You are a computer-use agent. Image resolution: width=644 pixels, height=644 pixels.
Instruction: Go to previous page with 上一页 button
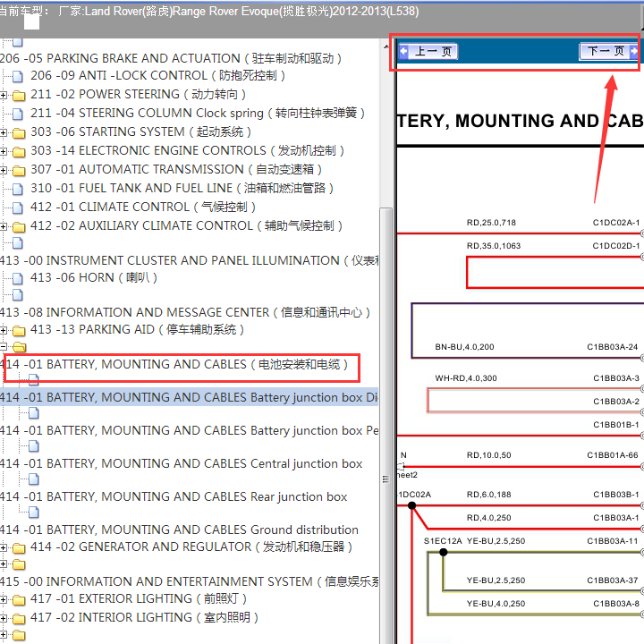tap(428, 52)
